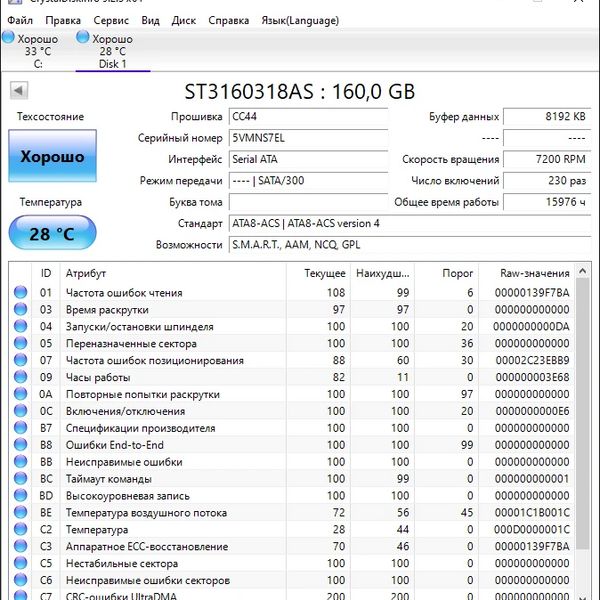The image size is (600, 600).
Task: Click status icon for Нестабильные сектора
Action: click(x=20, y=563)
